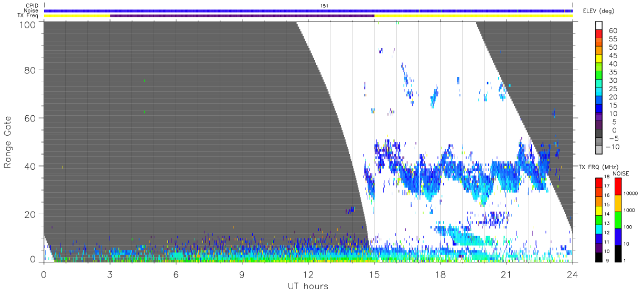The image size is (644, 297).
Task: Click the ELEV (deg) colorbar title
Action: click(598, 11)
